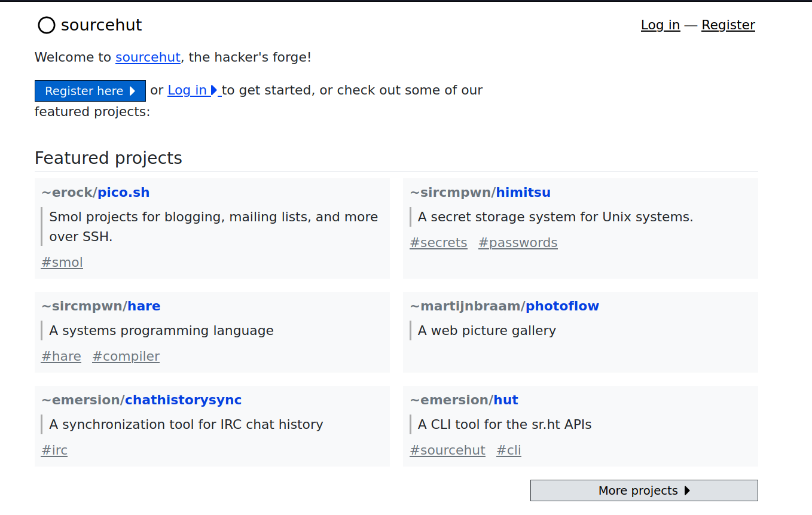Filter by the #hare tag

pyautogui.click(x=61, y=356)
